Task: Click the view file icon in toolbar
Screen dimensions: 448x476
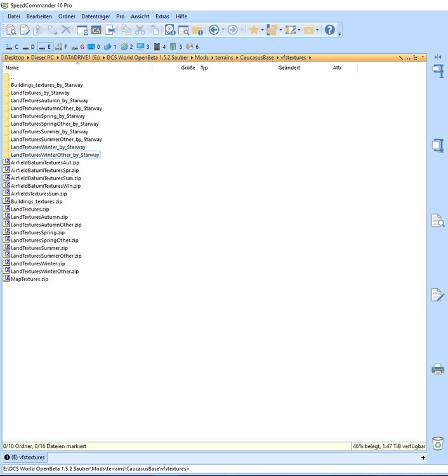Action: point(11,30)
